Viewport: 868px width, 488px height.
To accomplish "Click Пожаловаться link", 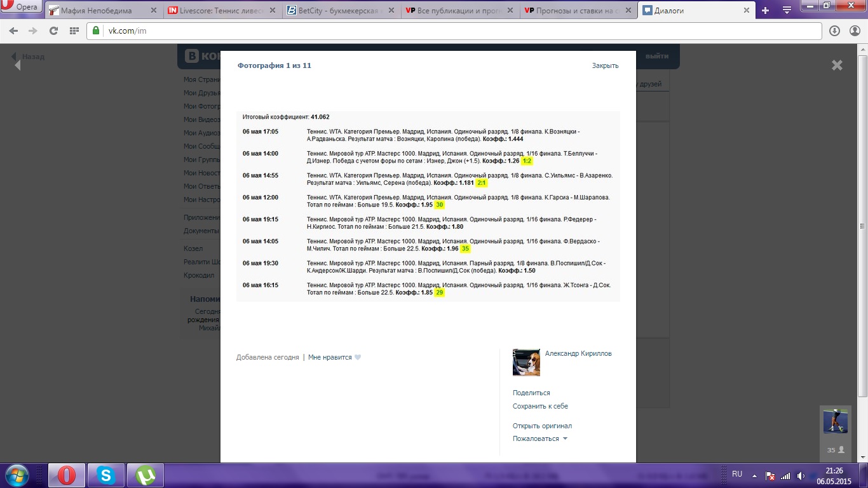I will 536,438.
